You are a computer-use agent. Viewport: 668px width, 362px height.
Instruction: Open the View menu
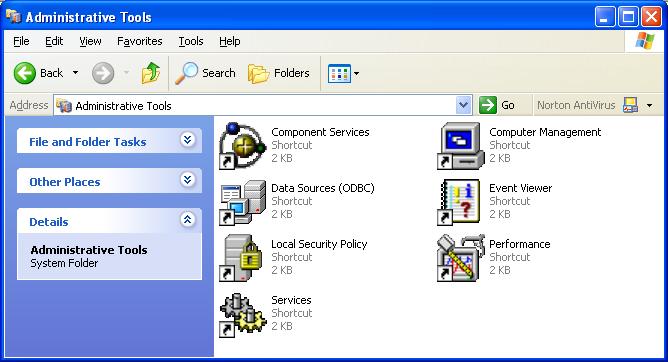90,41
